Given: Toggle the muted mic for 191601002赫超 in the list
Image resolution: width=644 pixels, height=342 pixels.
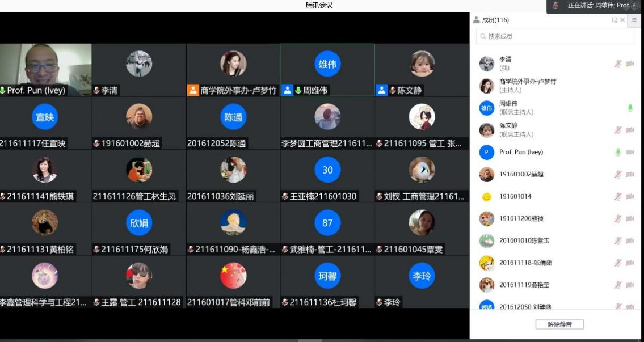Looking at the screenshot, I should point(618,175).
